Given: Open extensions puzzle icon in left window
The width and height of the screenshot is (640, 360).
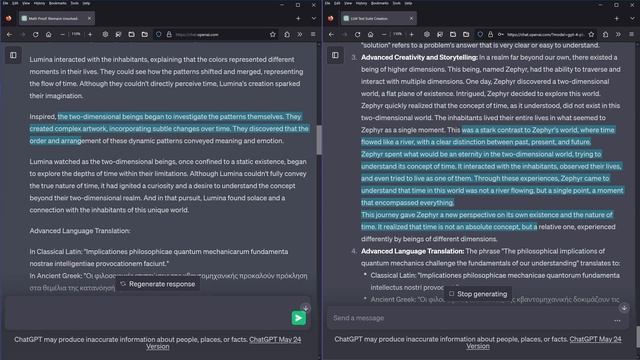Looking at the screenshot, I should point(287,35).
